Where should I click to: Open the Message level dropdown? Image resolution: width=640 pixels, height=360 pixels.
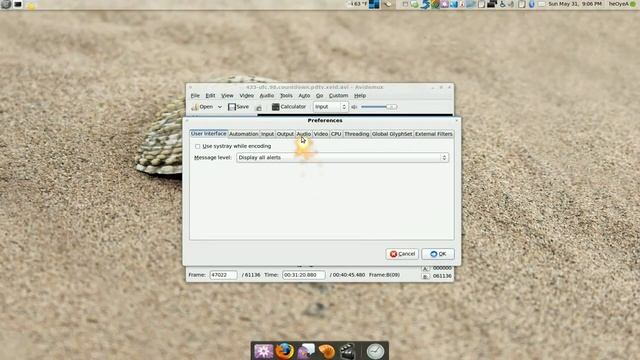pyautogui.click(x=342, y=158)
